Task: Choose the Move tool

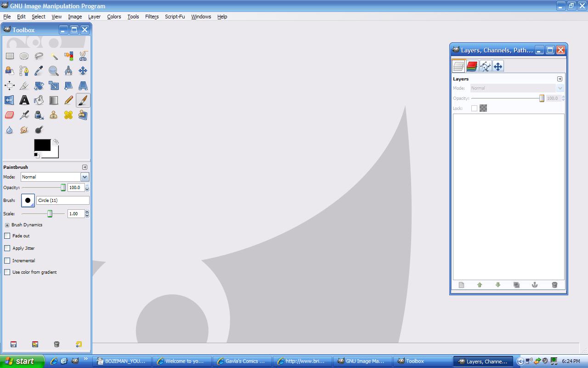Action: [83, 71]
